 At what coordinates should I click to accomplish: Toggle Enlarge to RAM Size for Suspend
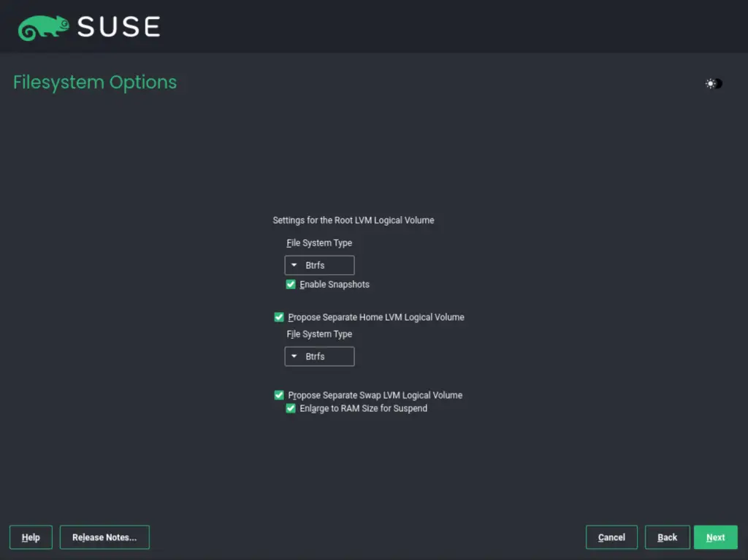(291, 409)
